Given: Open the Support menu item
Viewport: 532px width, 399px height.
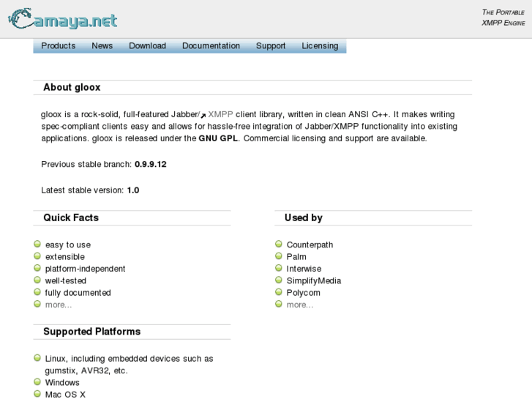Looking at the screenshot, I should [271, 46].
